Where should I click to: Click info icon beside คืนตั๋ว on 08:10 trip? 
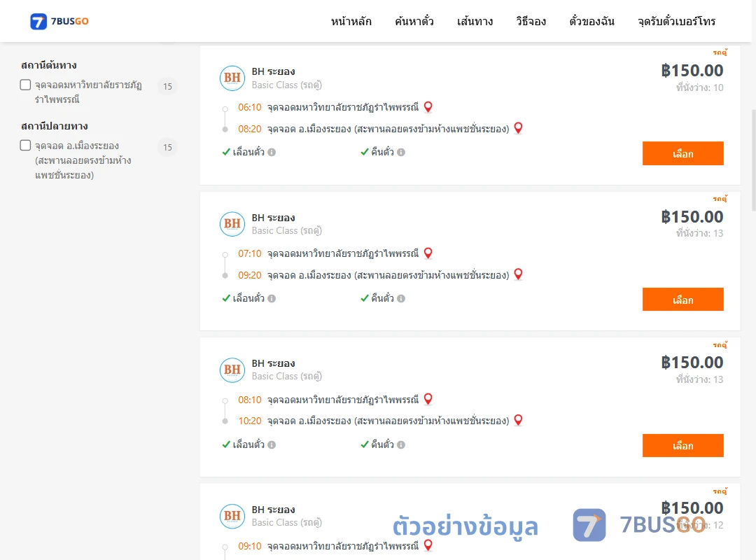tap(401, 444)
